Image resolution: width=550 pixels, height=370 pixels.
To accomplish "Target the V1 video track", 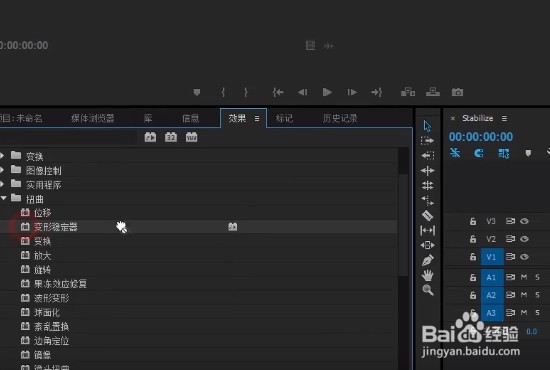I will click(492, 257).
